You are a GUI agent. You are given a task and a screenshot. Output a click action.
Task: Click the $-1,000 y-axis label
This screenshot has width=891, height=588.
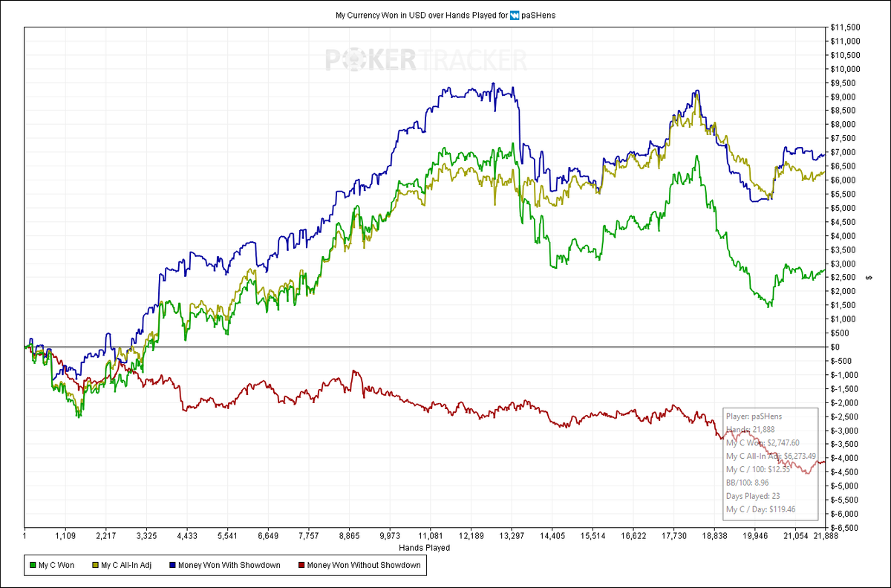[x=845, y=374]
